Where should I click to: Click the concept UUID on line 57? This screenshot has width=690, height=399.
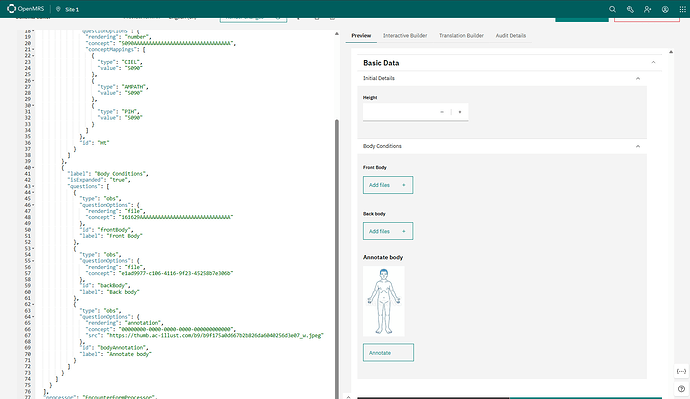(176, 273)
